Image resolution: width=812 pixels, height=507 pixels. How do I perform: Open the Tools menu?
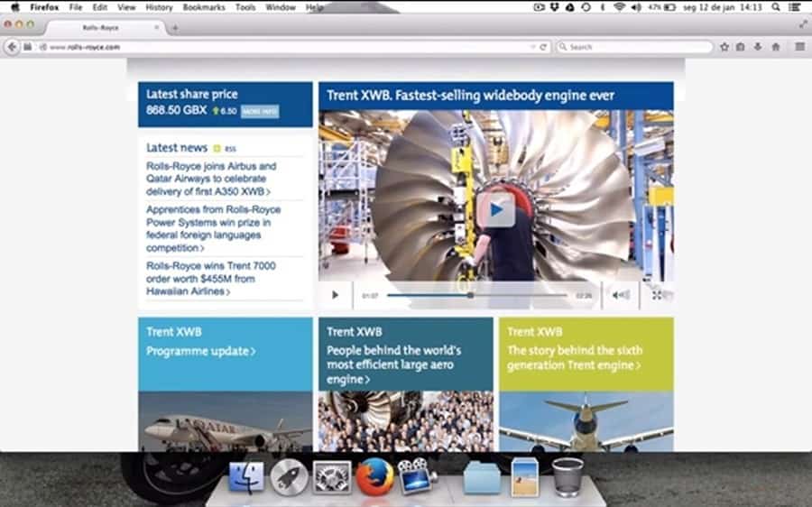(x=245, y=7)
